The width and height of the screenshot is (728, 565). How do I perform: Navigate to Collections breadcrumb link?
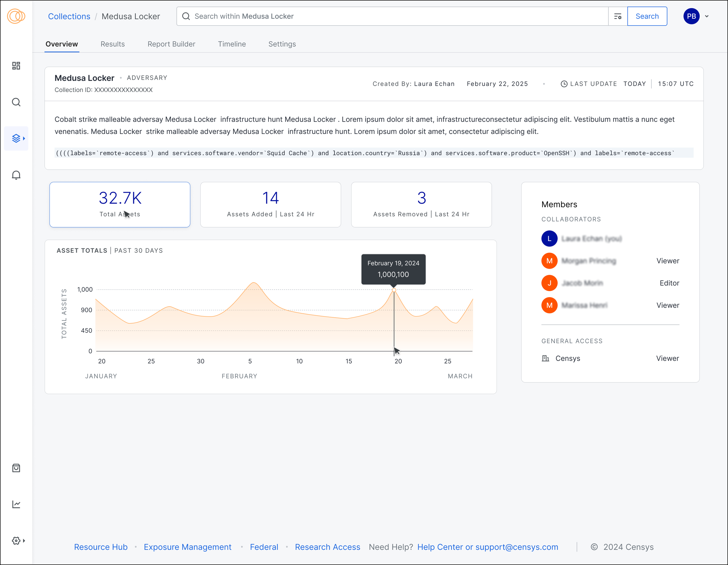pos(69,16)
